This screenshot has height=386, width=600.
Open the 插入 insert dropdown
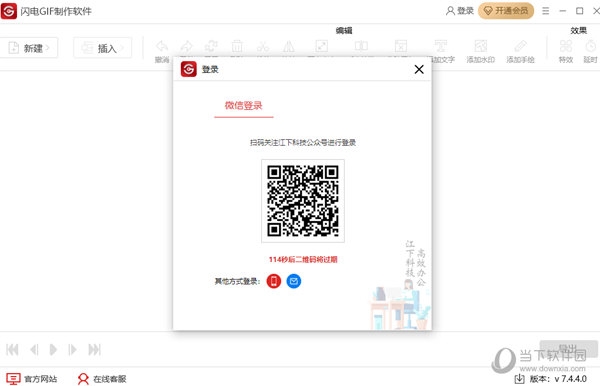[x=103, y=48]
